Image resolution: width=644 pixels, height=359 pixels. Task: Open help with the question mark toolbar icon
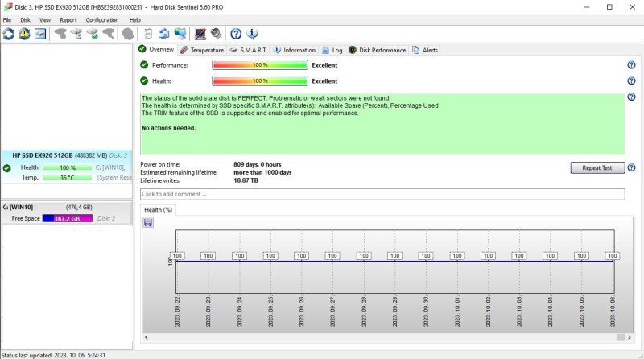pyautogui.click(x=236, y=34)
